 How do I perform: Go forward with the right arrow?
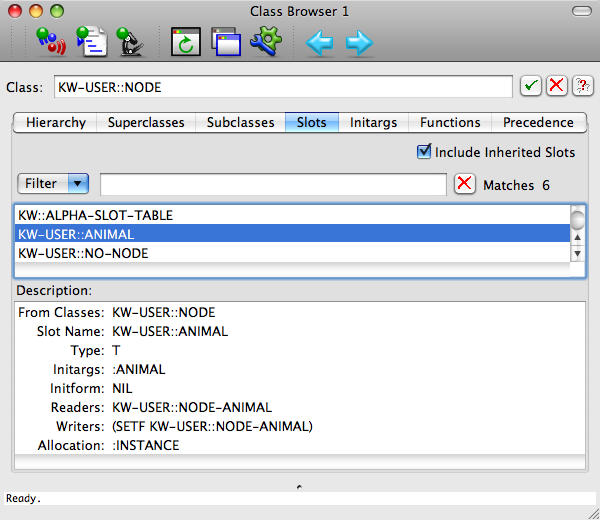coord(359,42)
